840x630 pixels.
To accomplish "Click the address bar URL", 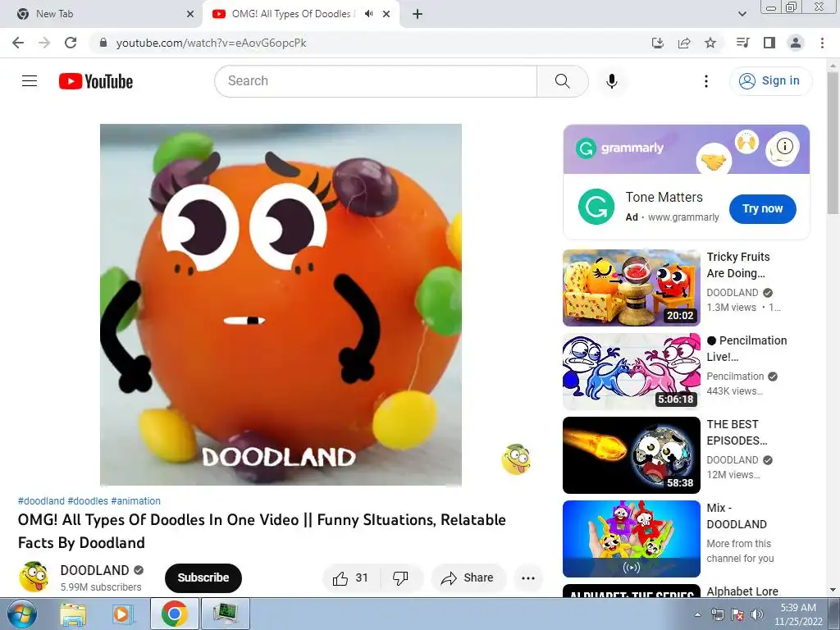I will (211, 43).
